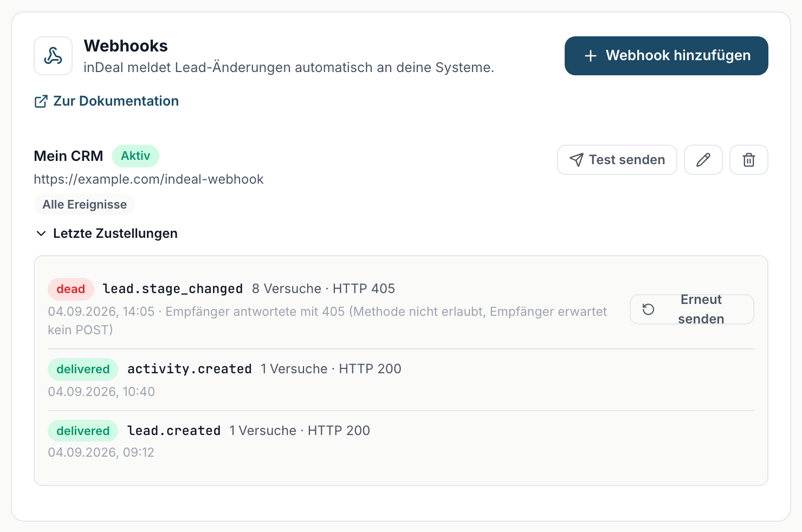This screenshot has width=802, height=532.
Task: Select the webhook URL https://example.com/indeal-webhook
Action: 148,179
